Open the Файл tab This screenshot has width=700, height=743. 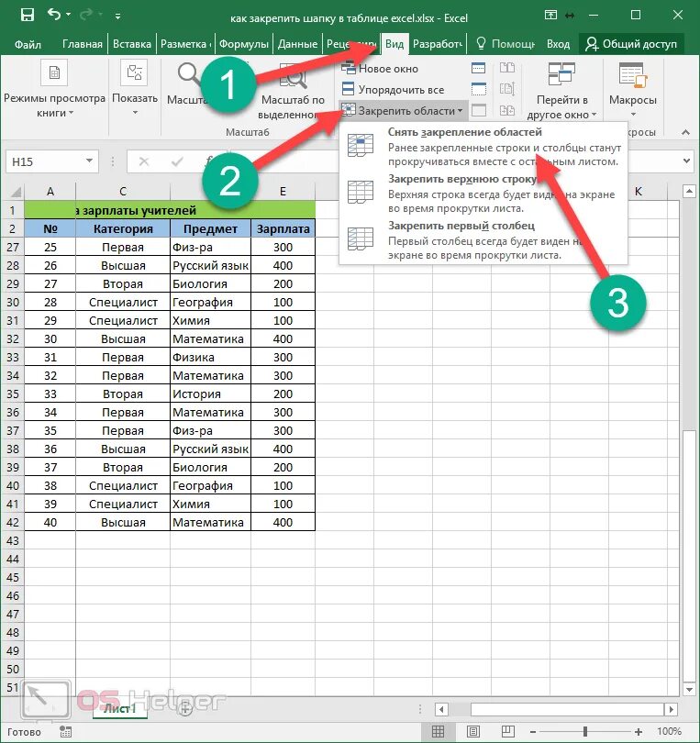28,44
